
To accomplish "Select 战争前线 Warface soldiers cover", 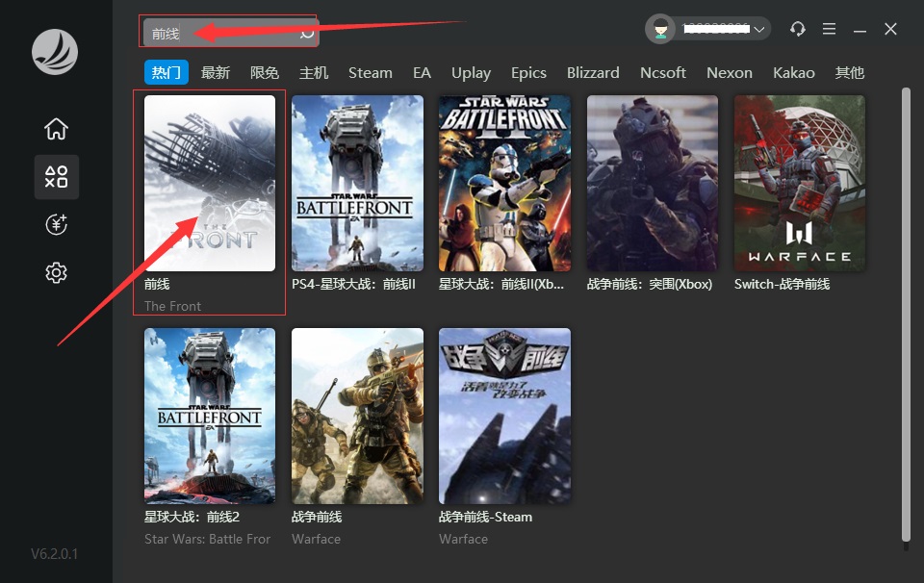I will 357,416.
